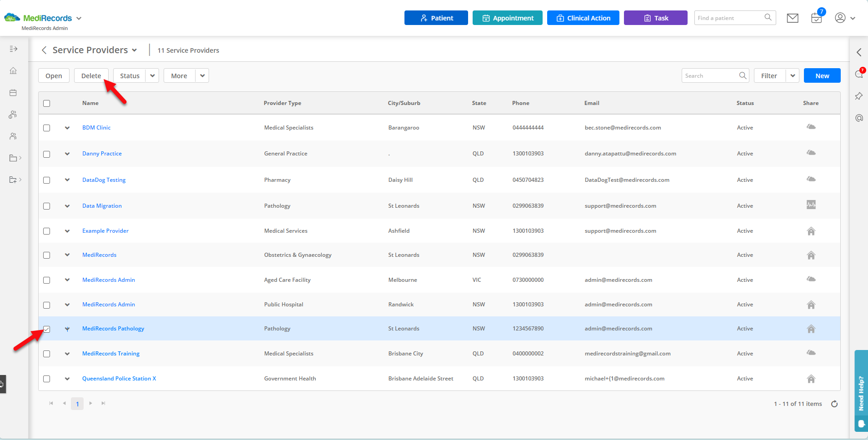Screen dimensions: 868x440
Task: Click the New button
Action: 822,75
